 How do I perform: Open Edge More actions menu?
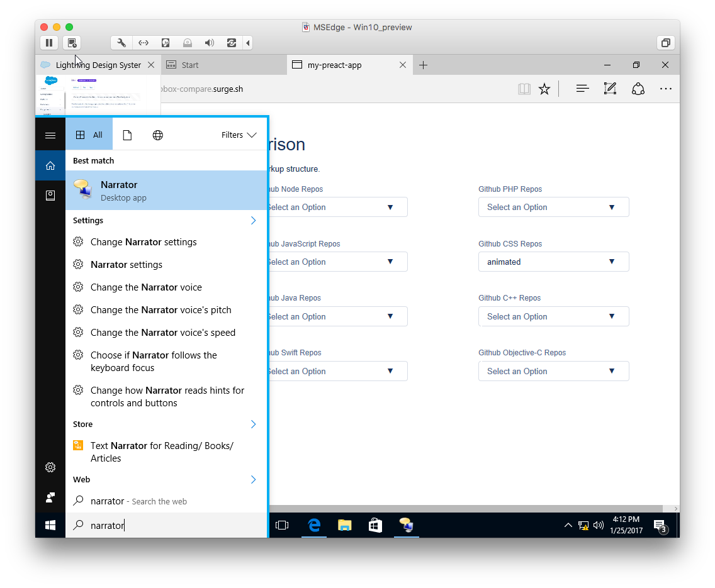click(x=666, y=89)
